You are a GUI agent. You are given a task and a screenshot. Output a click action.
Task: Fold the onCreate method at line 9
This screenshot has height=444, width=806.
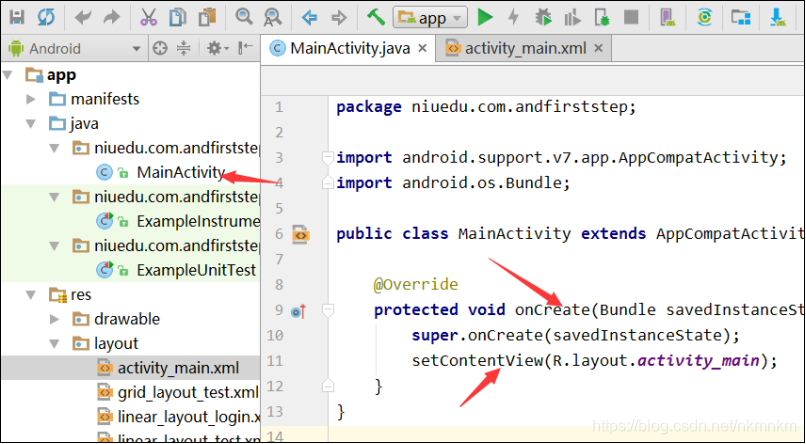327,310
